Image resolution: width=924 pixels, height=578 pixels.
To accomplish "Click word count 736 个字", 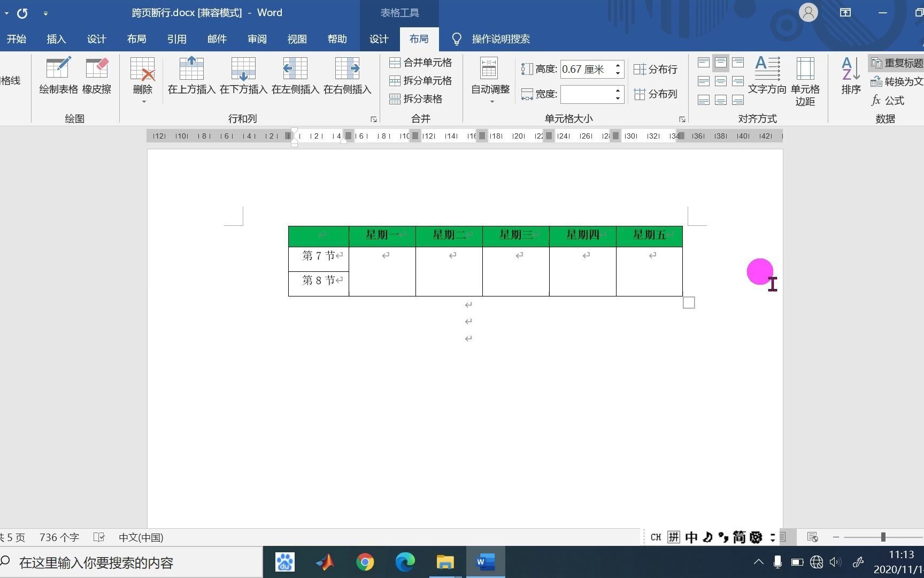I will [59, 537].
